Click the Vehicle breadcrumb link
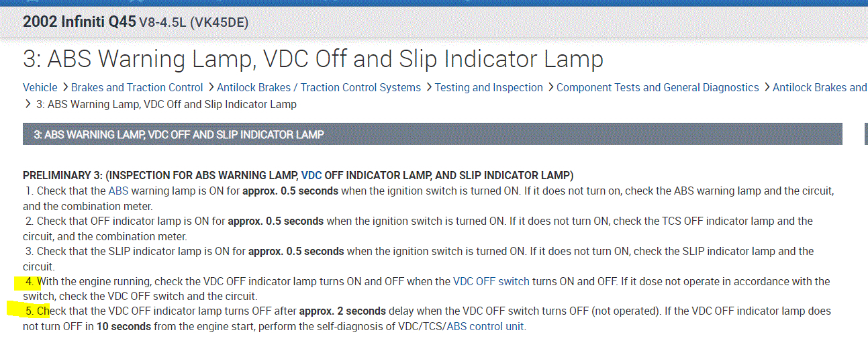Image resolution: width=868 pixels, height=357 pixels. click(40, 87)
